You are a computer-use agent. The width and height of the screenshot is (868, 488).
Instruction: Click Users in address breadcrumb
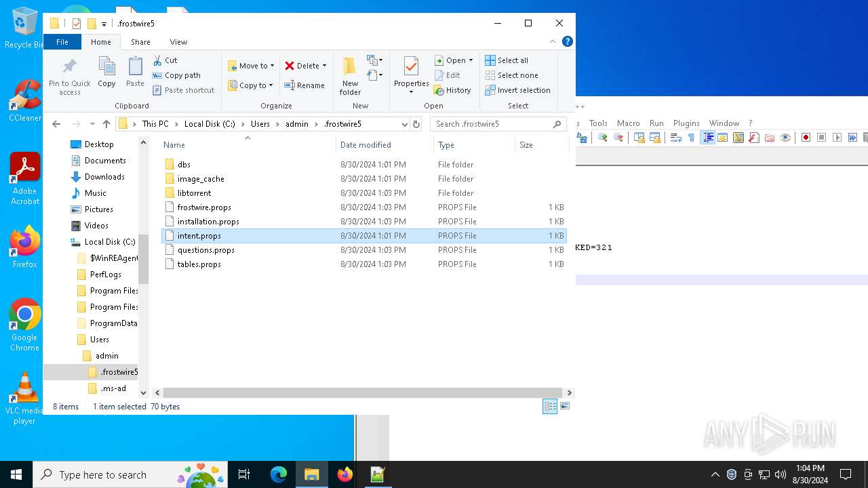click(x=260, y=124)
